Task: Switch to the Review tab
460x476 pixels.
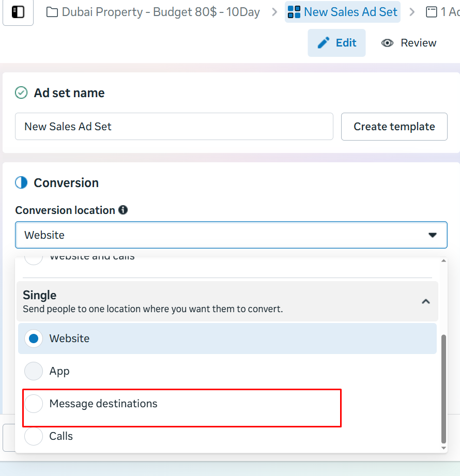Action: [409, 43]
